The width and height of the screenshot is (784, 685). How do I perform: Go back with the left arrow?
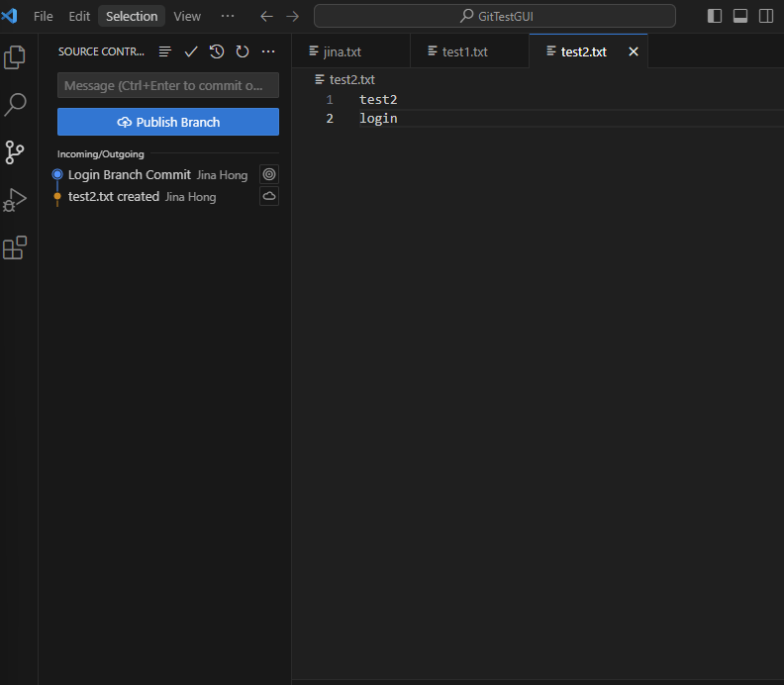point(266,17)
